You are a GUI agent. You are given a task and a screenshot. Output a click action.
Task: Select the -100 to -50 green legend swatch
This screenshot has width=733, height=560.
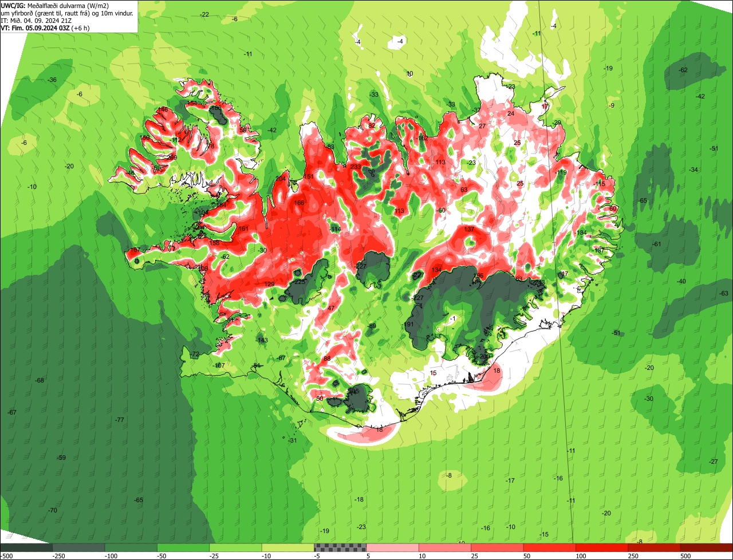coord(131,547)
